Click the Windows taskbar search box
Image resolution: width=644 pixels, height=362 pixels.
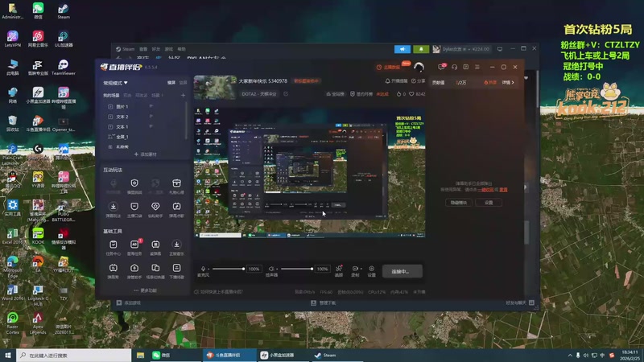(x=74, y=356)
